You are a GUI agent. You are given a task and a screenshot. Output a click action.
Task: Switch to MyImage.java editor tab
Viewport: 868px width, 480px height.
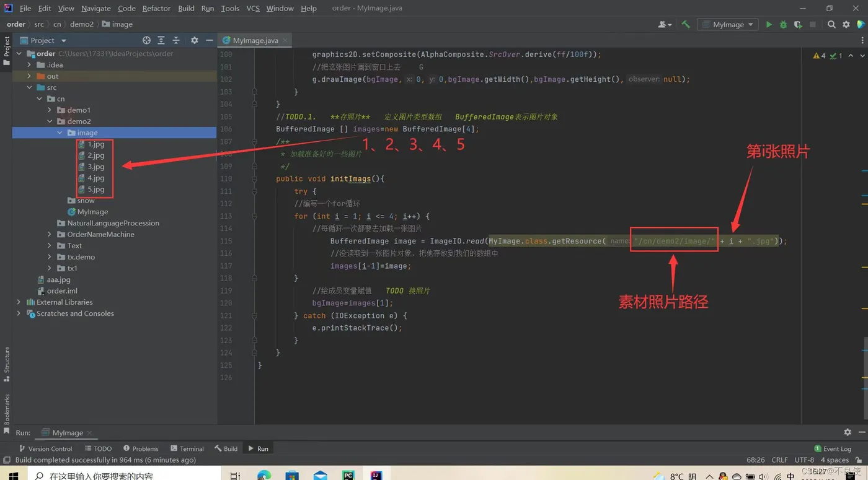coord(255,40)
